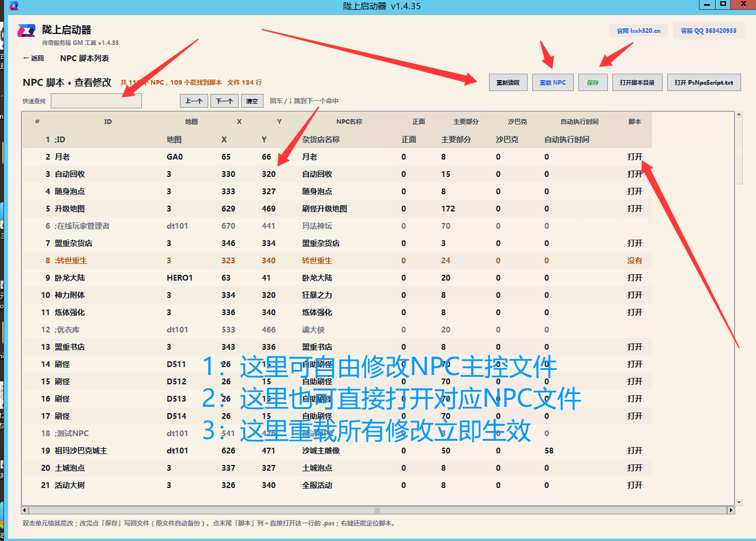Open the script for row 11 炼体强化

coord(635,312)
